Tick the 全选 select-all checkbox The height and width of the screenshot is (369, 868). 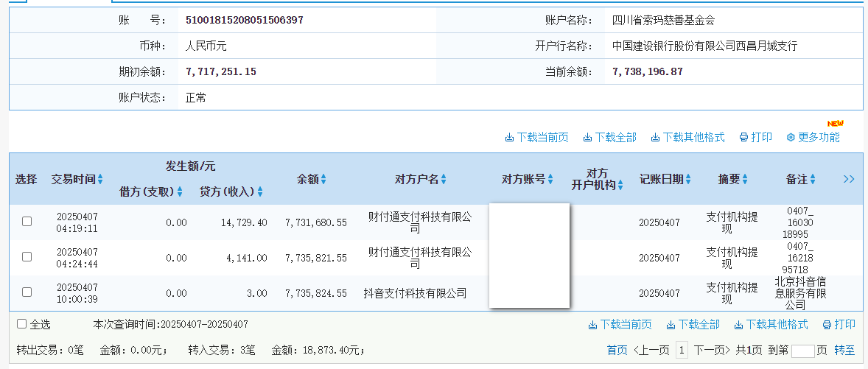pos(21,324)
